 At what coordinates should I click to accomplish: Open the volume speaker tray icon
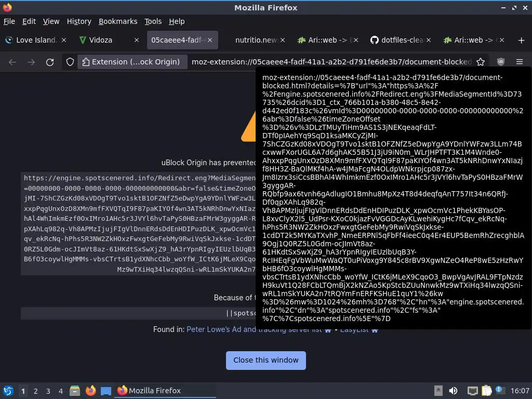click(453, 391)
